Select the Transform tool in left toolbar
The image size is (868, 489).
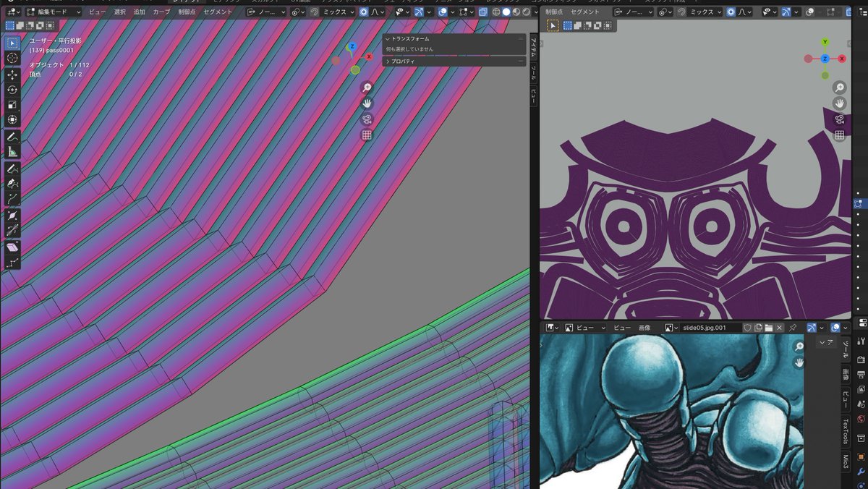click(12, 120)
